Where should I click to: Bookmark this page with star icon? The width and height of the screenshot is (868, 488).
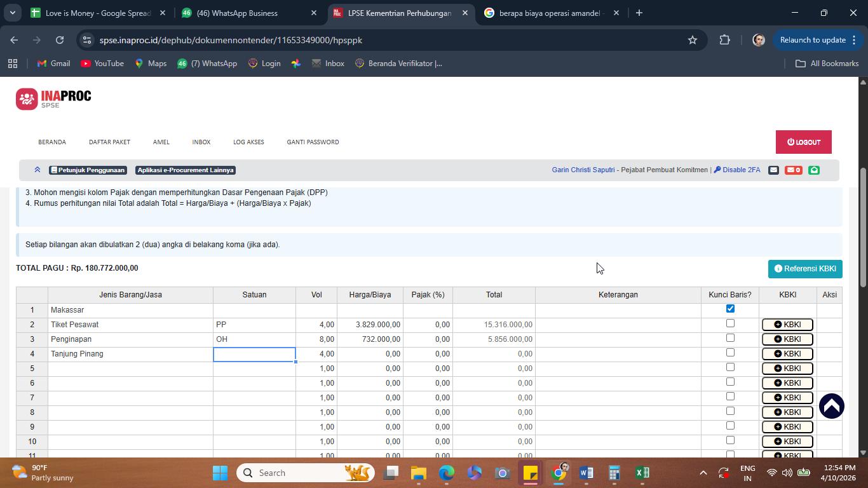(x=693, y=40)
